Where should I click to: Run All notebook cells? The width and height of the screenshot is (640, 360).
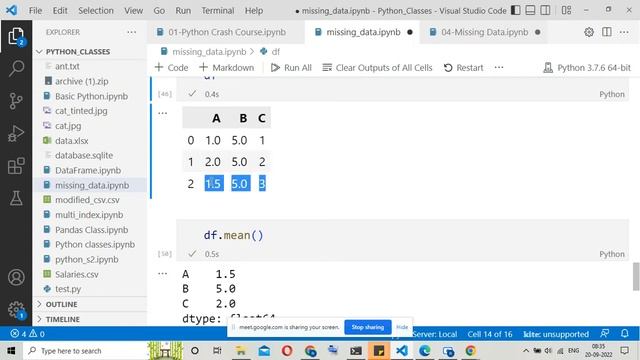pos(291,68)
